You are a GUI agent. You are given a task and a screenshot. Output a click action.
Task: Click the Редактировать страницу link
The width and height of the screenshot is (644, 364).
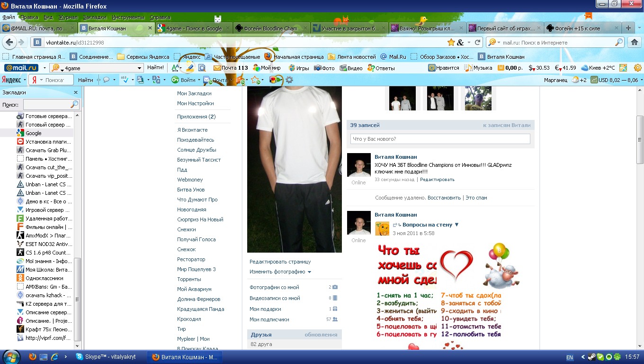pyautogui.click(x=280, y=262)
